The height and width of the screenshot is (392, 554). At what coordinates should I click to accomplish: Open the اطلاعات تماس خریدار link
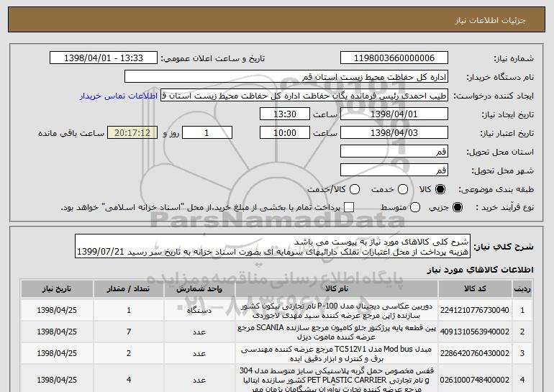119,96
